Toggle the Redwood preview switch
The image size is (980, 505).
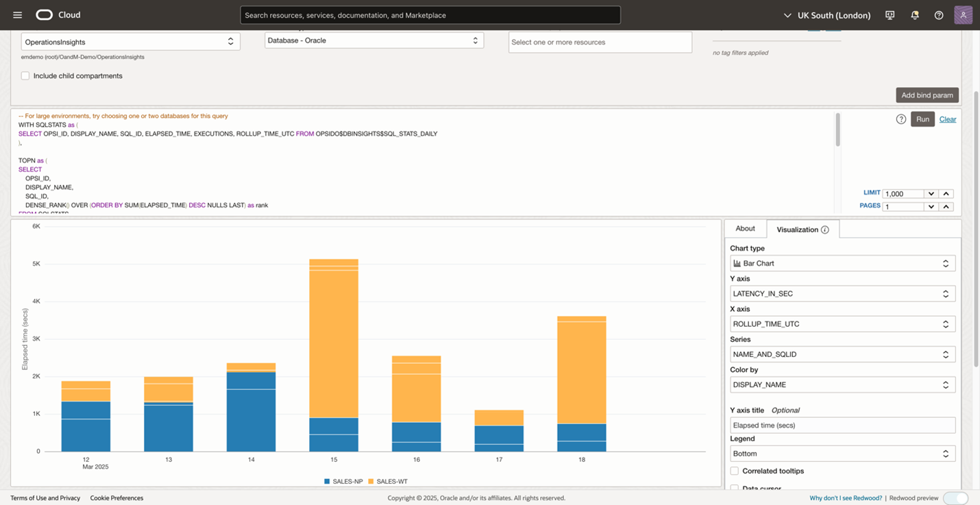(955, 498)
